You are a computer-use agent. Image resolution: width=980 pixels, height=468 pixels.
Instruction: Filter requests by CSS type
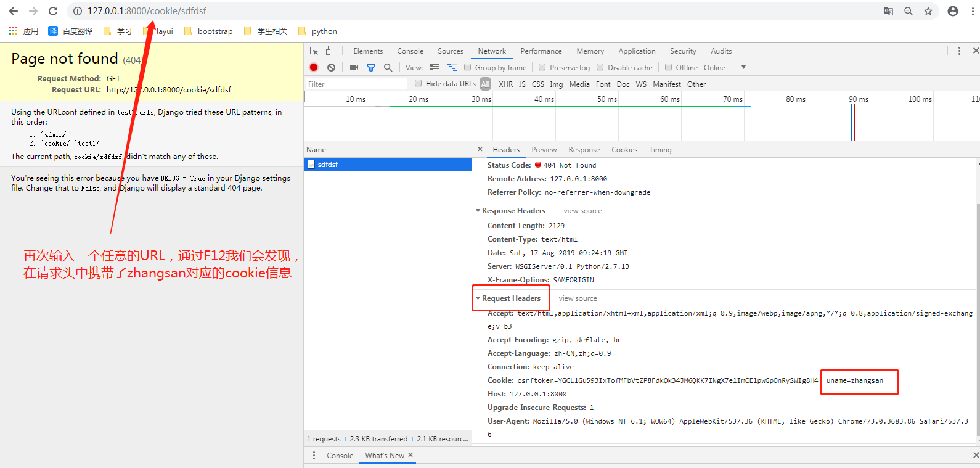click(x=538, y=84)
